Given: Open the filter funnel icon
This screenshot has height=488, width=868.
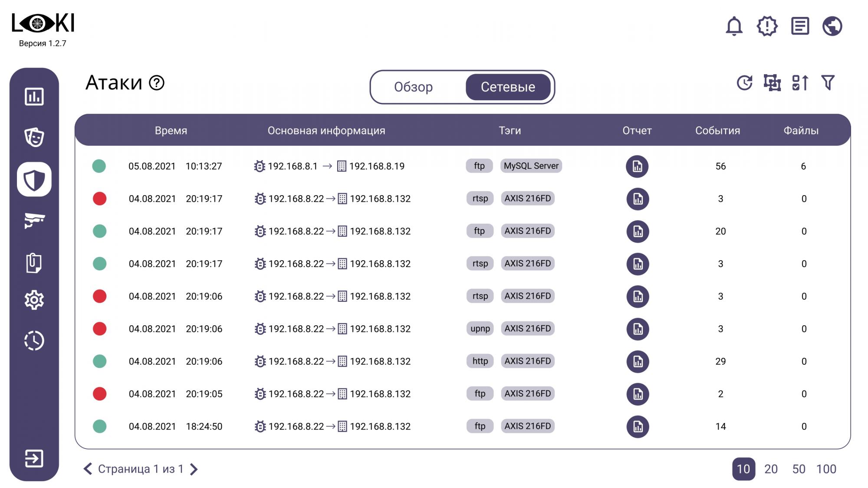Looking at the screenshot, I should tap(828, 82).
